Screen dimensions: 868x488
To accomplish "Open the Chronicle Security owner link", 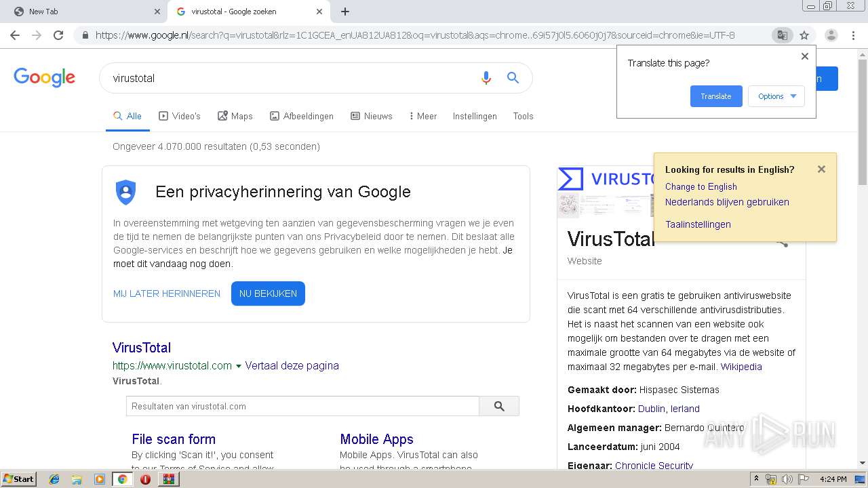I will [654, 465].
